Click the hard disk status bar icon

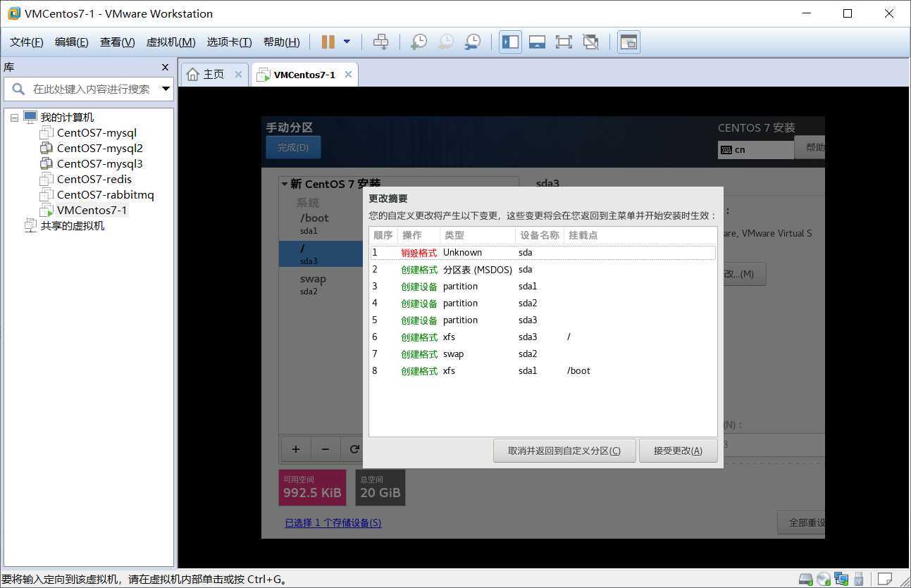click(806, 580)
